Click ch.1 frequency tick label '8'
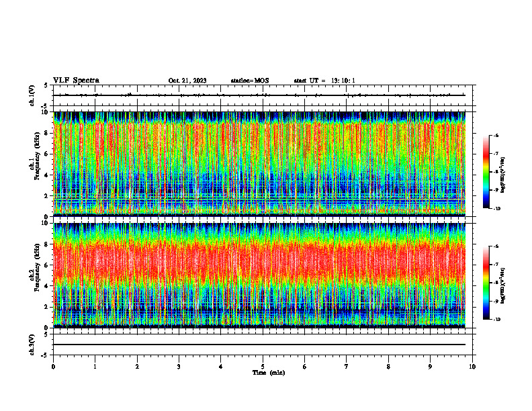 pyautogui.click(x=46, y=133)
